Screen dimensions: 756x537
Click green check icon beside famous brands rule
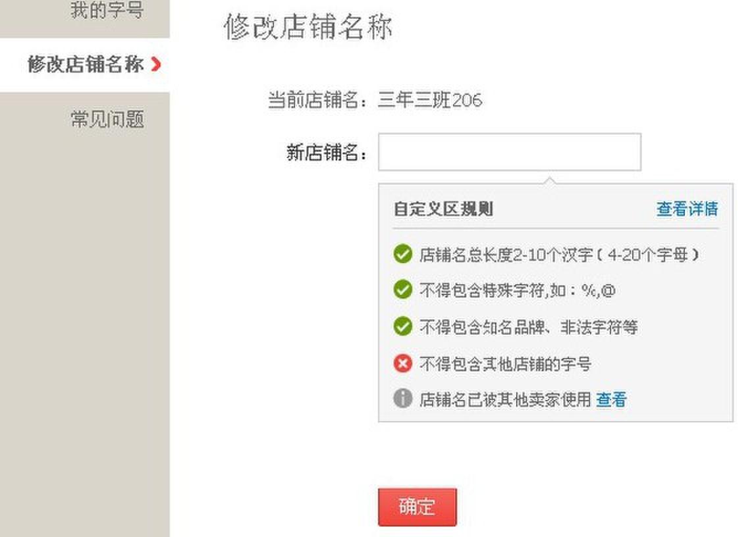(402, 326)
